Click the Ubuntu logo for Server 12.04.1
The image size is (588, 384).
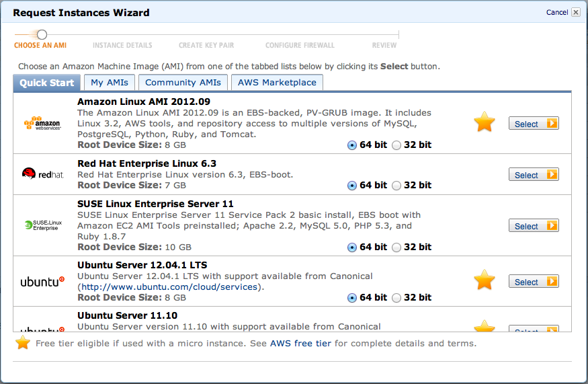pos(42,282)
